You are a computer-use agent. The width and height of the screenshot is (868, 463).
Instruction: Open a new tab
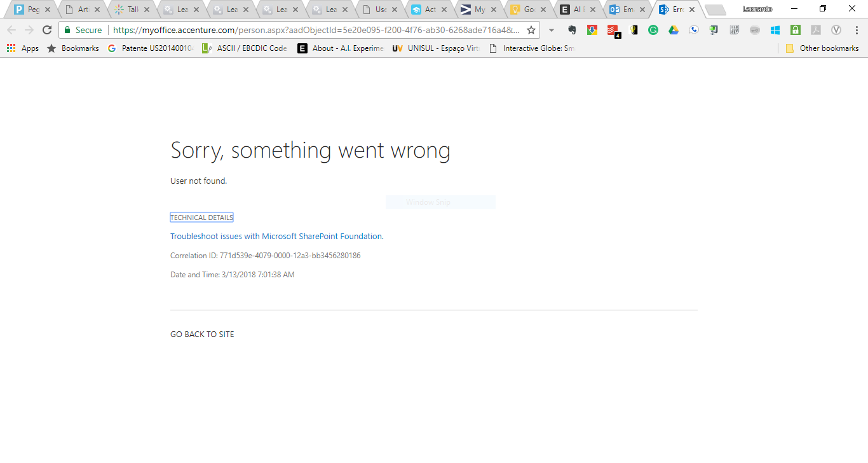point(715,10)
